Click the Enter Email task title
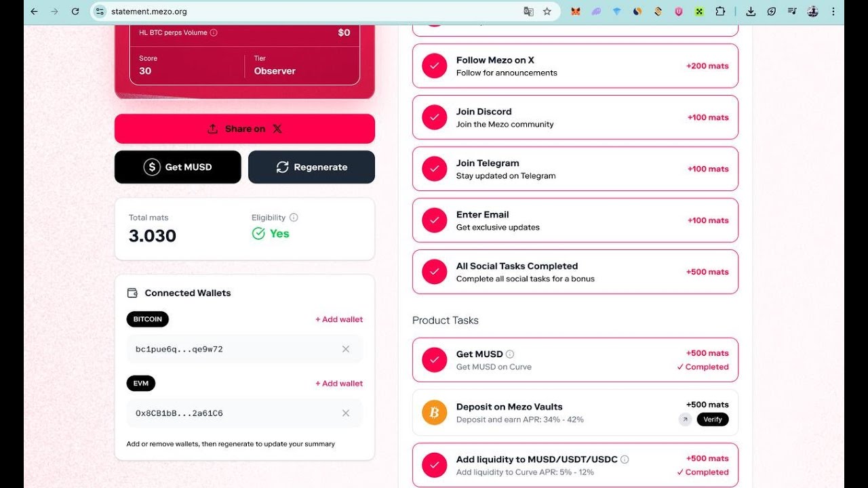Viewport: 868px width, 488px height. (x=482, y=215)
